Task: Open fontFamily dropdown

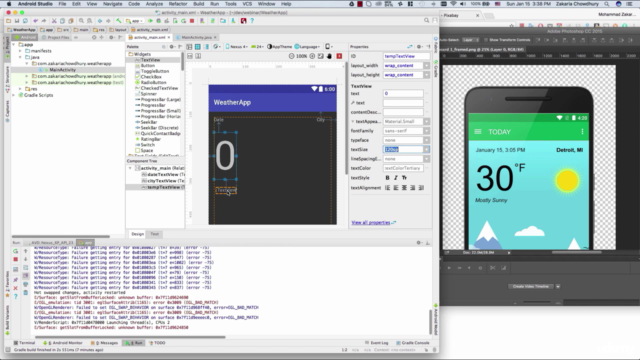Action: point(427,131)
